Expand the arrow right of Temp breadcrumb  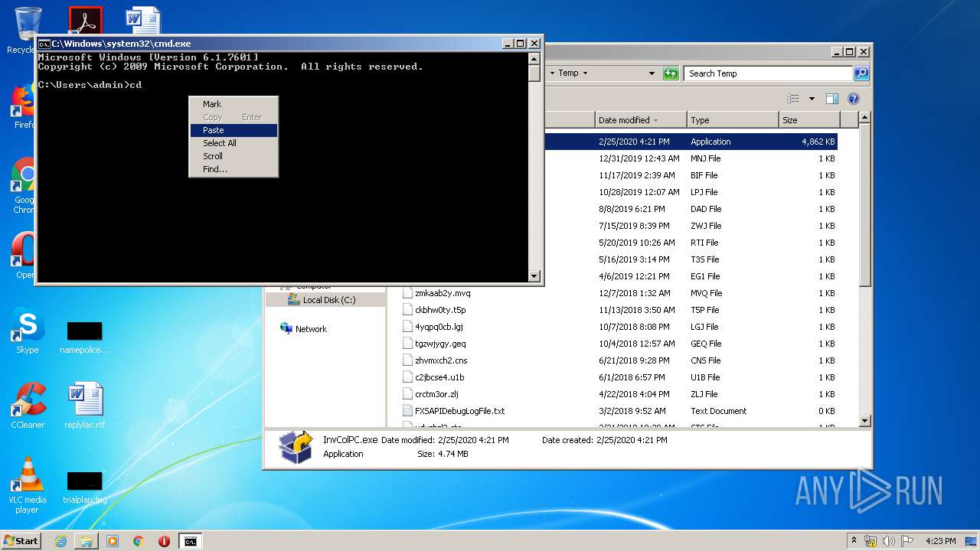pyautogui.click(x=585, y=73)
